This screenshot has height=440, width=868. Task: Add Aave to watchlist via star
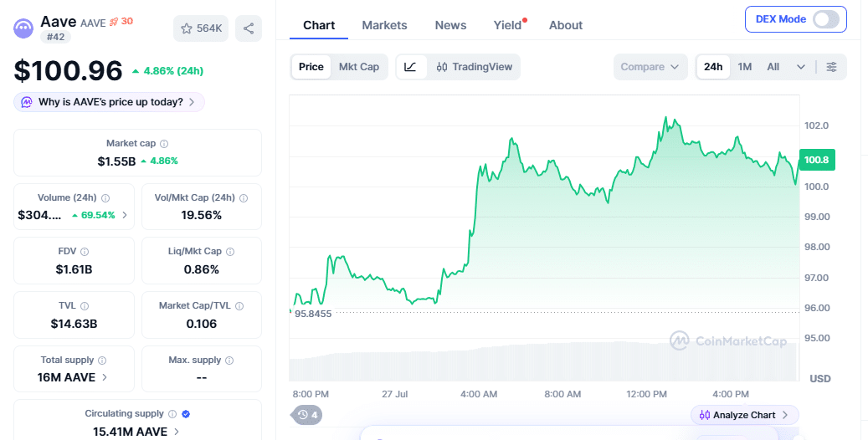(x=201, y=28)
